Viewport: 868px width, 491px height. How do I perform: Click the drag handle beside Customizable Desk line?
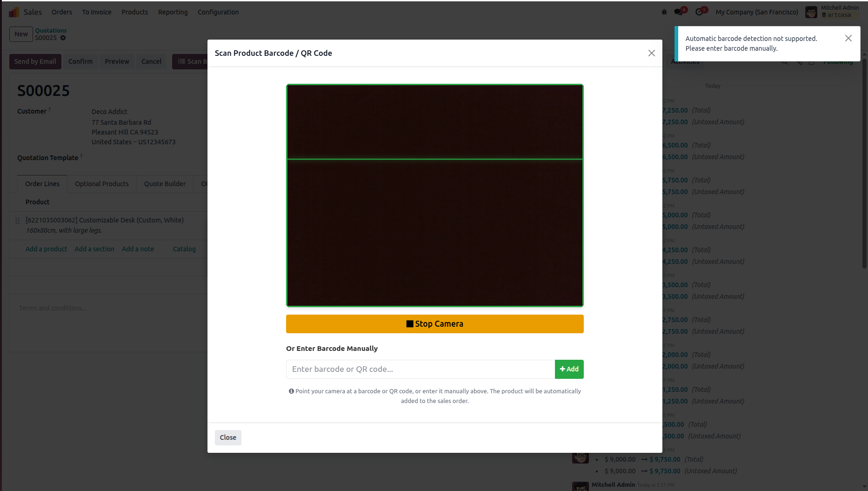(x=17, y=221)
